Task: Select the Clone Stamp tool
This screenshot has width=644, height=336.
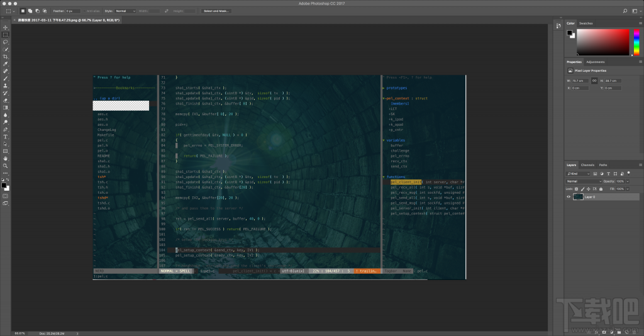Action: coord(5,86)
